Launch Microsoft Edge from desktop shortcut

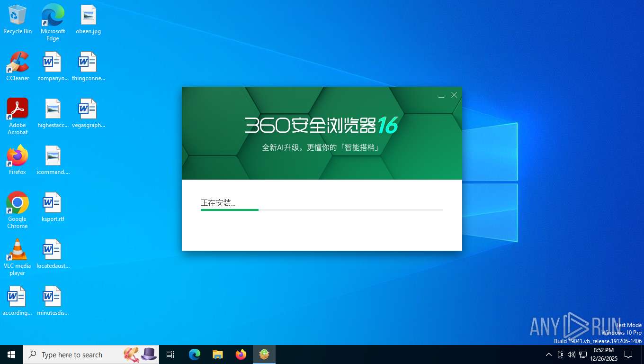point(53,22)
